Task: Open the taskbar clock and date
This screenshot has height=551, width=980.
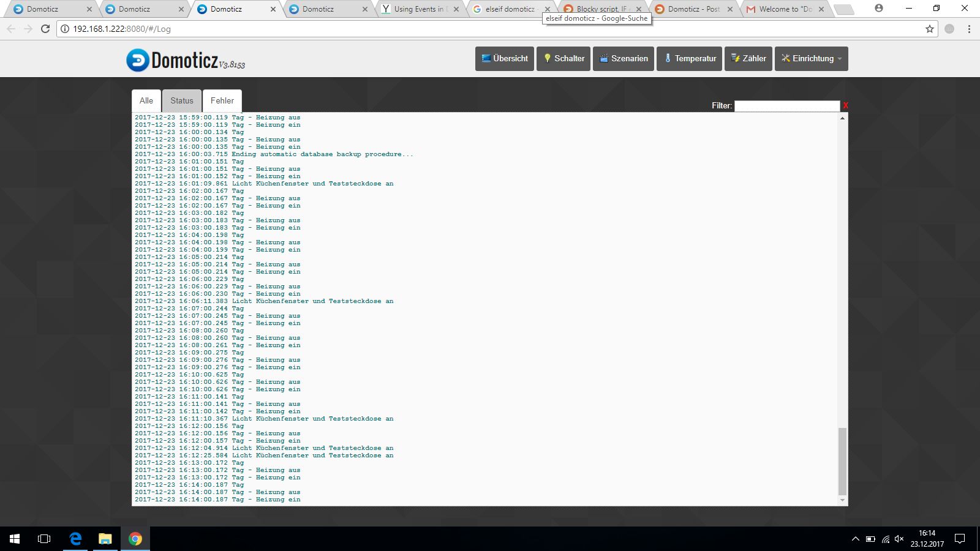Action: (x=927, y=539)
